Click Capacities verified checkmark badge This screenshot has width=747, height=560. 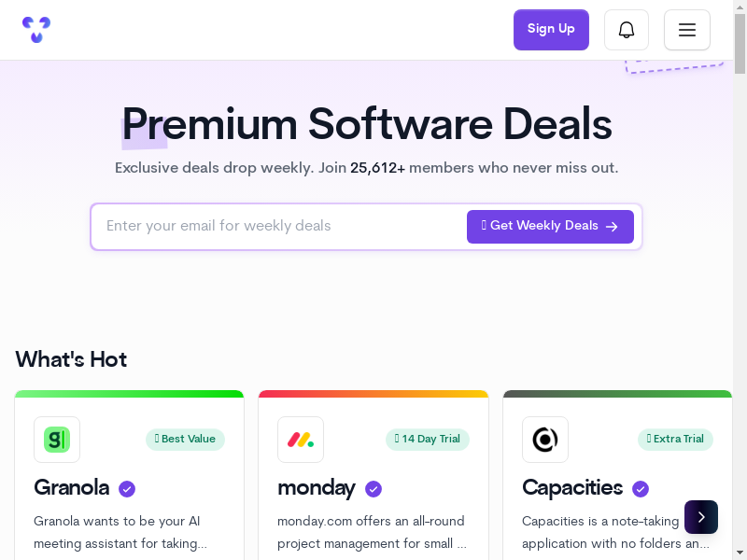tap(641, 488)
